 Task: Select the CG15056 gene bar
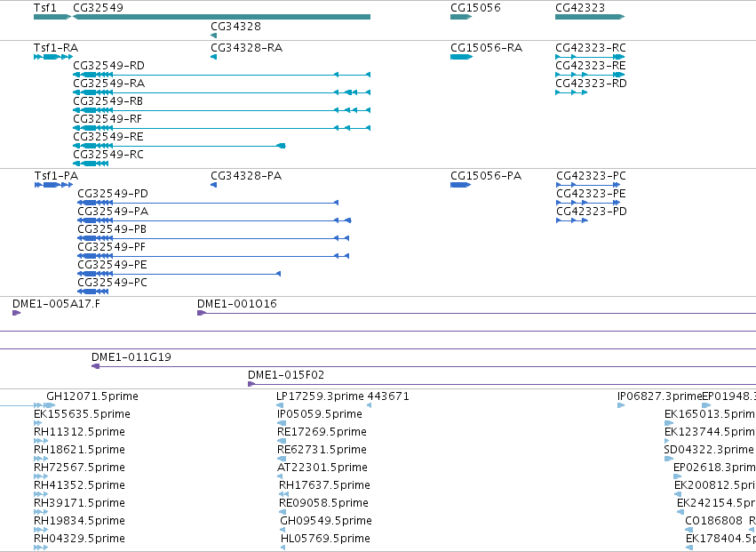[x=461, y=17]
